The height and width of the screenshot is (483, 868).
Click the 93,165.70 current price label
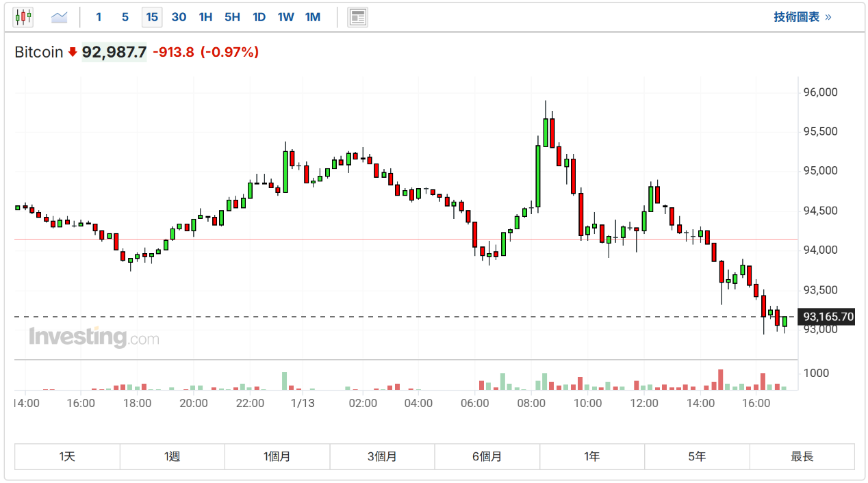828,317
